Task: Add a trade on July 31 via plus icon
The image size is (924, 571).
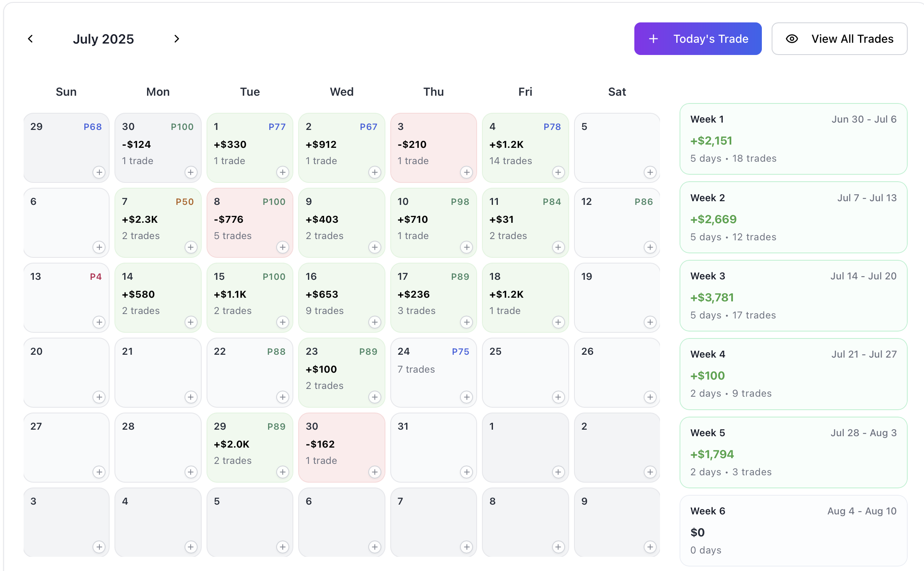Action: [466, 472]
